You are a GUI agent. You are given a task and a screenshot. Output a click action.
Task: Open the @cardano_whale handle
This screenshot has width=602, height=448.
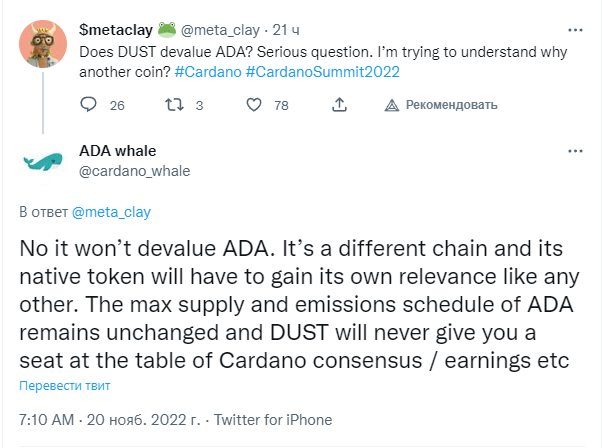coord(134,171)
